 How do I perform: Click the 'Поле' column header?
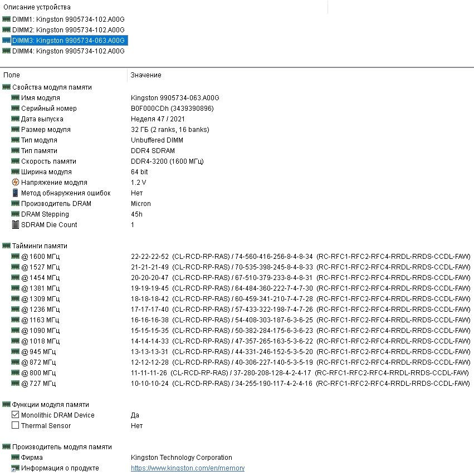pos(12,75)
